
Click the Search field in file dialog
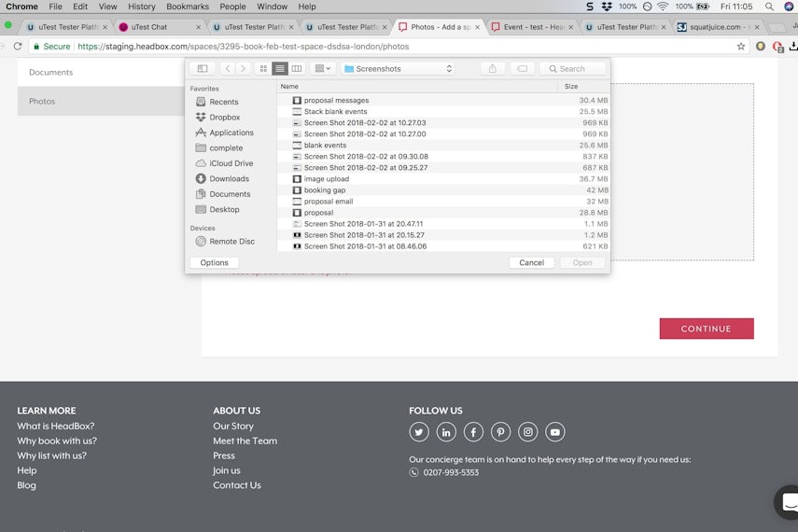573,68
